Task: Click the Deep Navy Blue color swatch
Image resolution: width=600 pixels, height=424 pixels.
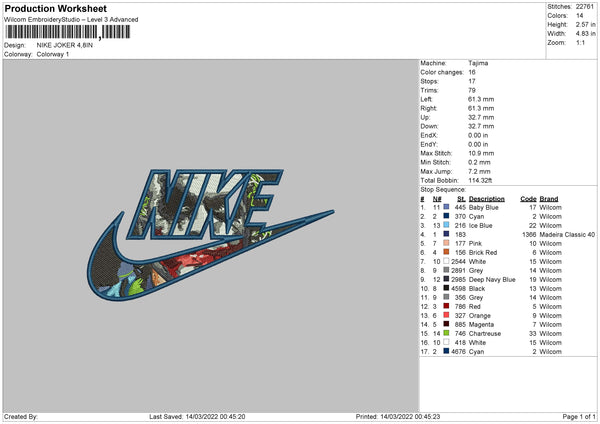Action: coord(446,279)
